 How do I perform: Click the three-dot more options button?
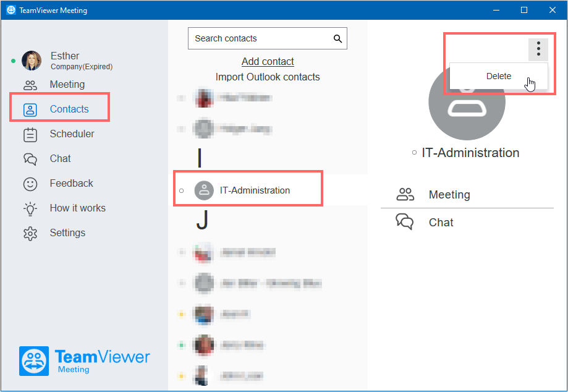[x=538, y=49]
